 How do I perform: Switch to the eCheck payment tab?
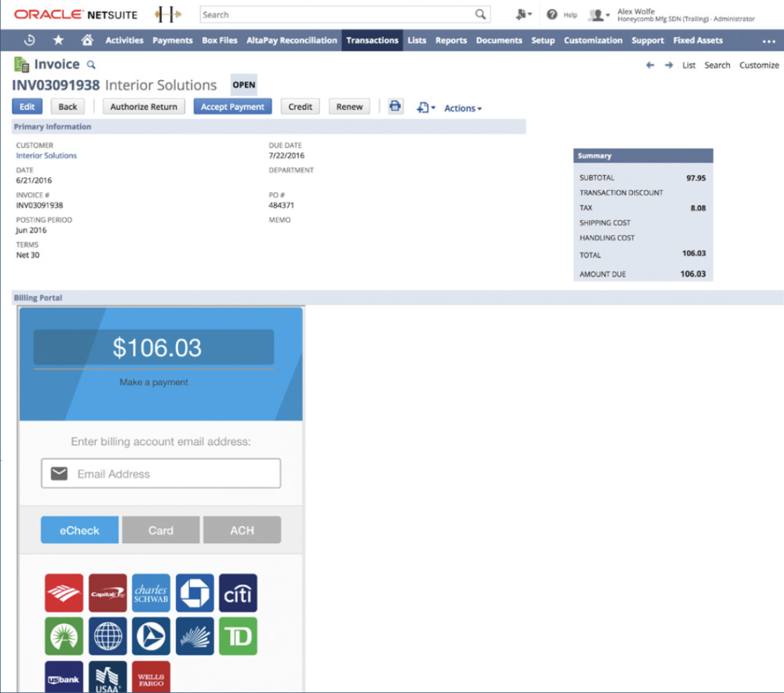79,530
